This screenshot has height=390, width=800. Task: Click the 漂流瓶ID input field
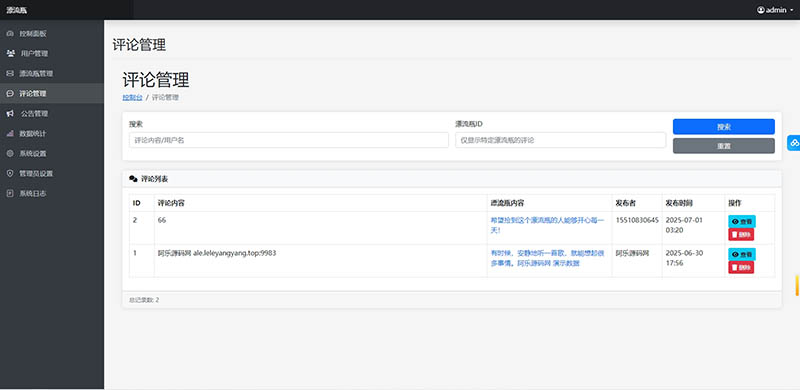tap(560, 140)
